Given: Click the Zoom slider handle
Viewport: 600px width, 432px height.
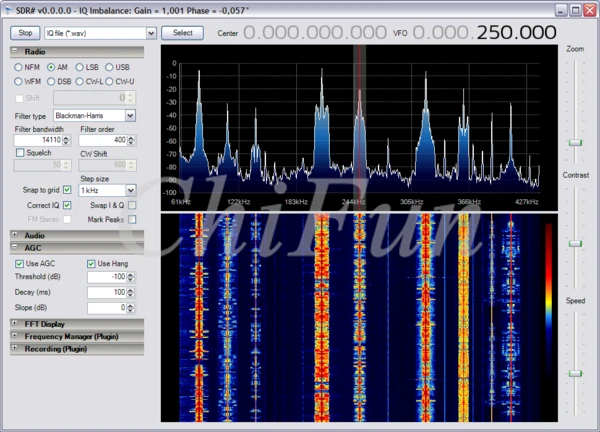Looking at the screenshot, I should pyautogui.click(x=575, y=143).
